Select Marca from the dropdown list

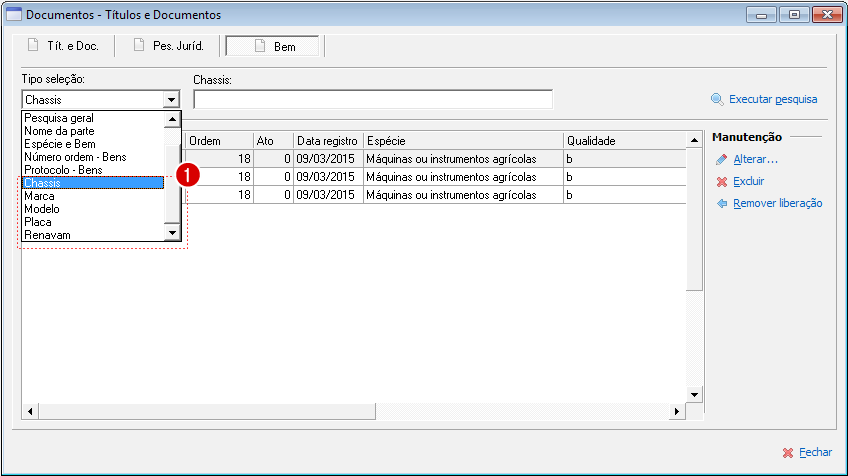click(x=40, y=196)
